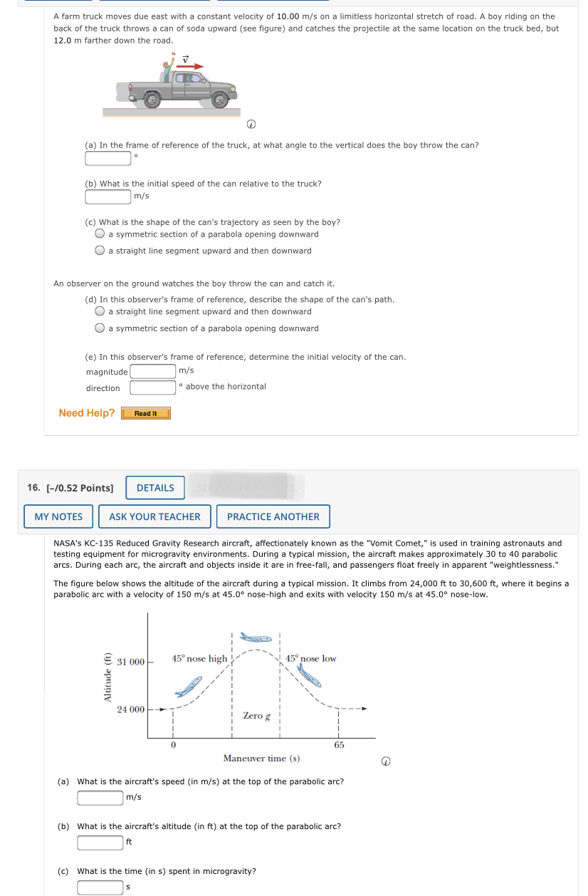Click the aircraft speed answer box for 16(a)

[99, 797]
